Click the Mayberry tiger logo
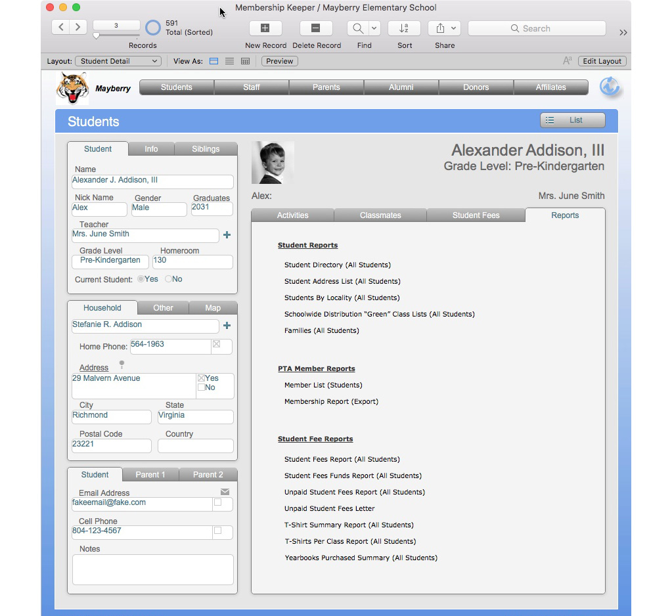Screen dimensions: 672x616 72,88
